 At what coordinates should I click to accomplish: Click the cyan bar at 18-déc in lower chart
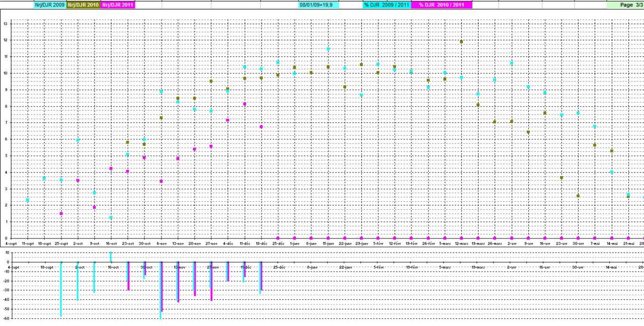260,277
